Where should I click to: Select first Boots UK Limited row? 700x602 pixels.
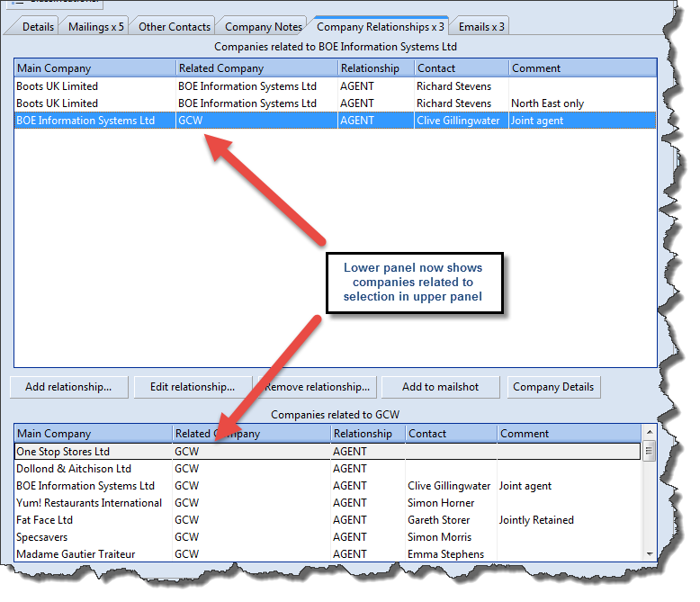(336, 86)
